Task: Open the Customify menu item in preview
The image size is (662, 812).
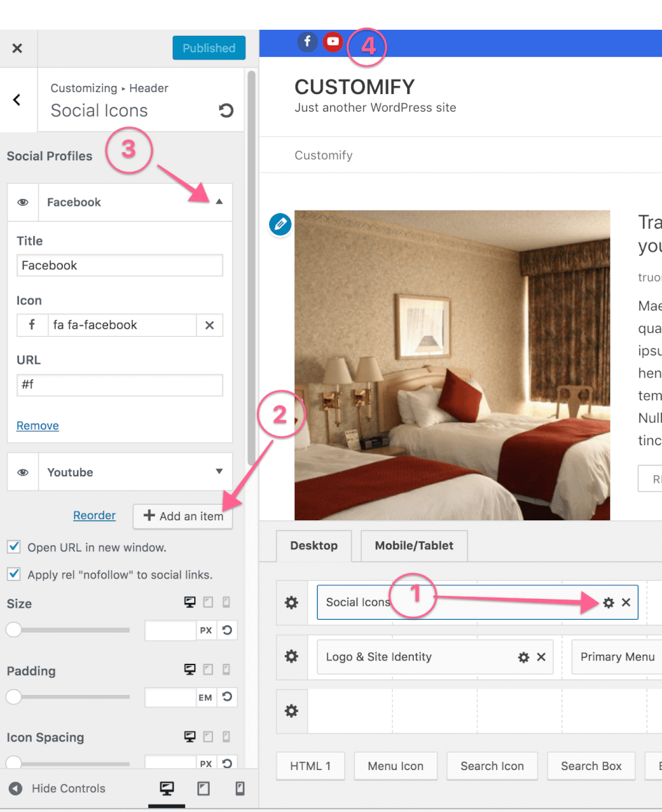Action: pos(323,155)
